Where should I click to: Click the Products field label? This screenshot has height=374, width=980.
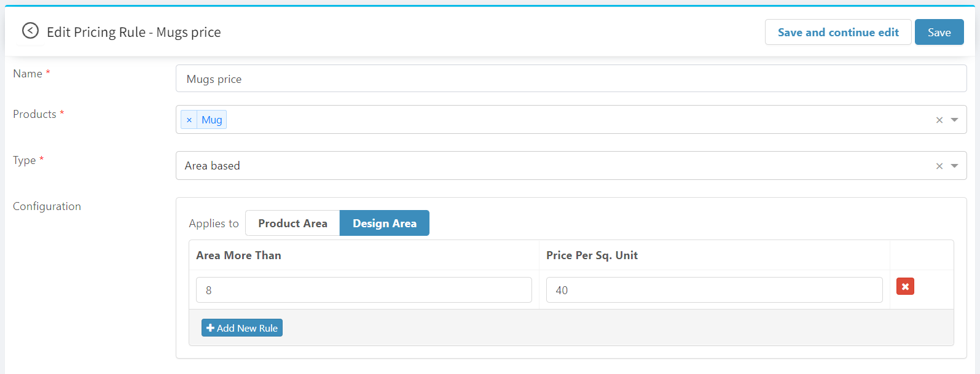pos(34,114)
